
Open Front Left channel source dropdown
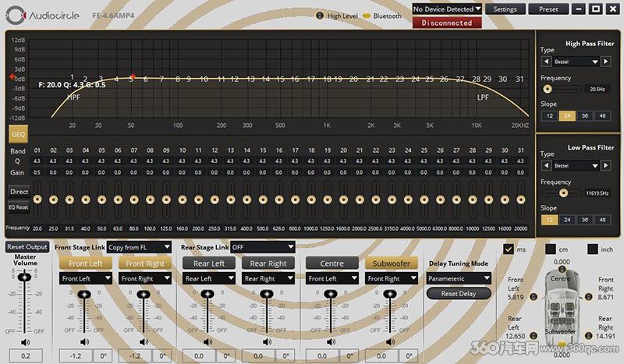coord(86,278)
